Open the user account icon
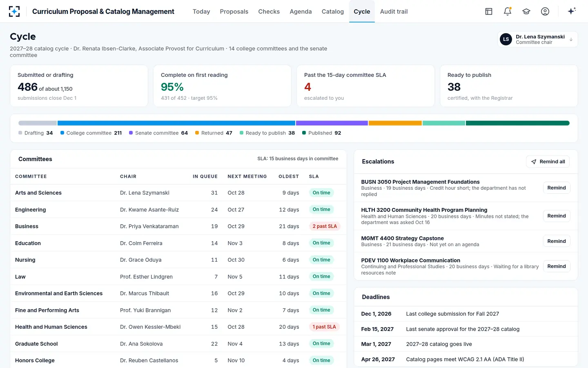Viewport: 588px width, 368px height. pyautogui.click(x=545, y=11)
